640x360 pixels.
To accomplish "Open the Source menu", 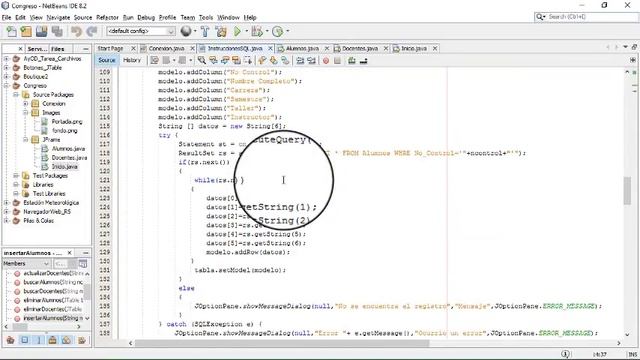I will coord(83,18).
